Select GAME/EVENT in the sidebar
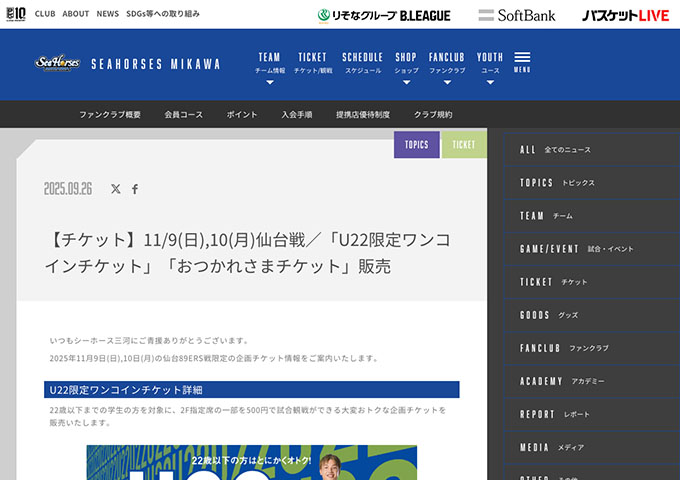 coord(592,249)
